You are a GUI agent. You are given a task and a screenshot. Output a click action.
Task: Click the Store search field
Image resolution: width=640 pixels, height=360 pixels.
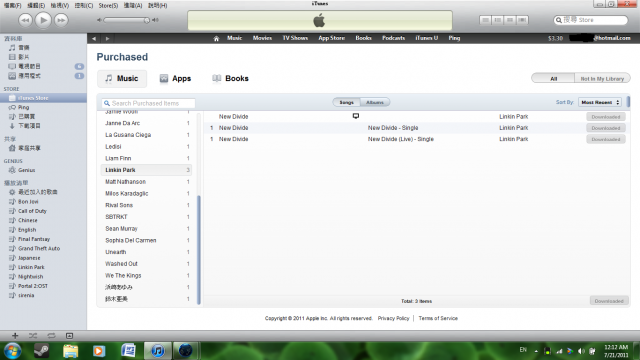[x=591, y=20]
